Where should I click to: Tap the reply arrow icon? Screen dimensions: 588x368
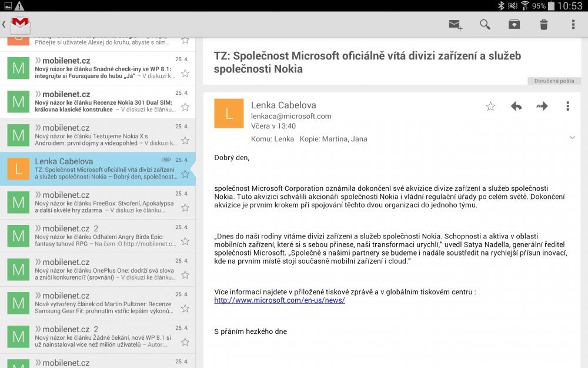[x=516, y=105]
